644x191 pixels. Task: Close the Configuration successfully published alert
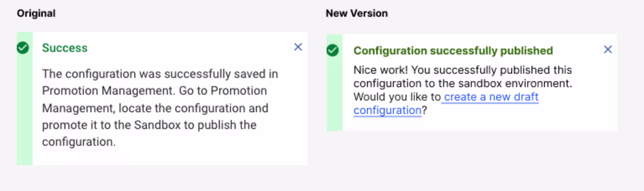pos(608,50)
